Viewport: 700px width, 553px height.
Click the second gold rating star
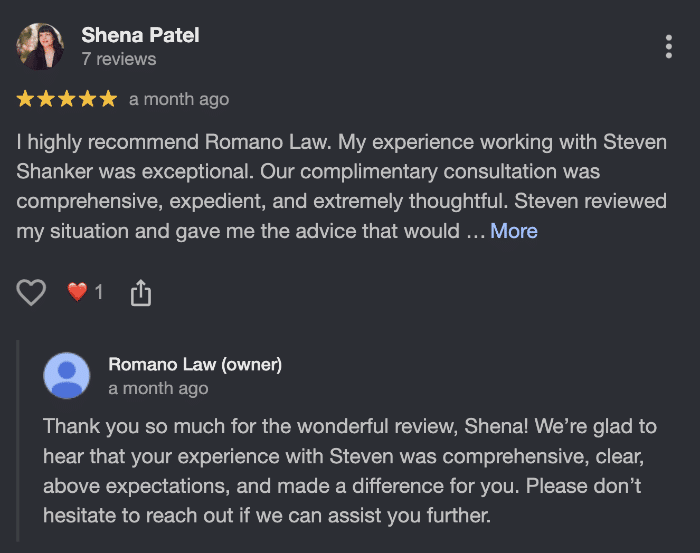(46, 99)
